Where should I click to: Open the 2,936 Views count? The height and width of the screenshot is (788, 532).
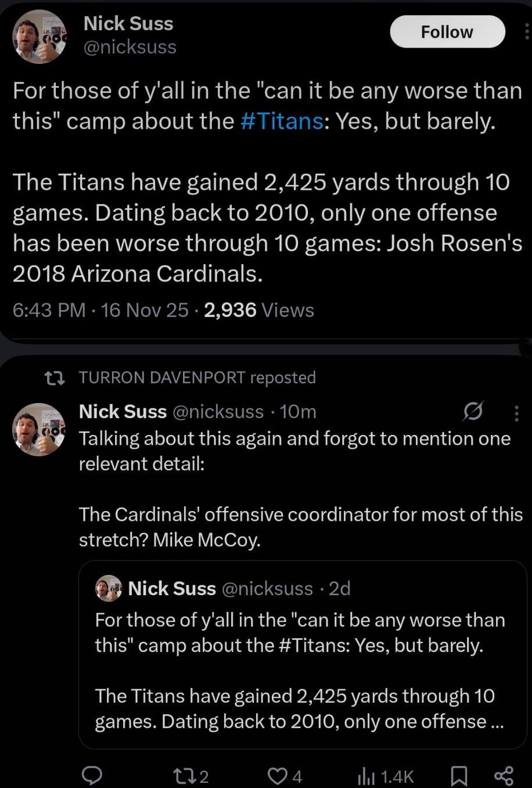coord(259,310)
